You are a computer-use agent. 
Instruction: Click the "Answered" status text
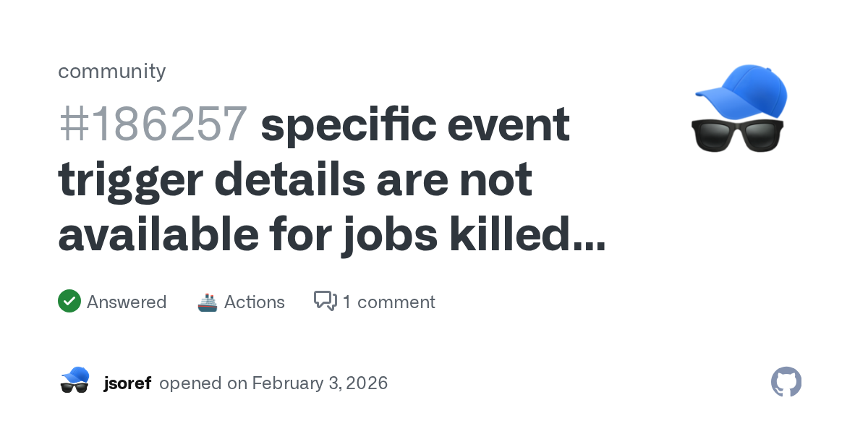[x=127, y=302]
